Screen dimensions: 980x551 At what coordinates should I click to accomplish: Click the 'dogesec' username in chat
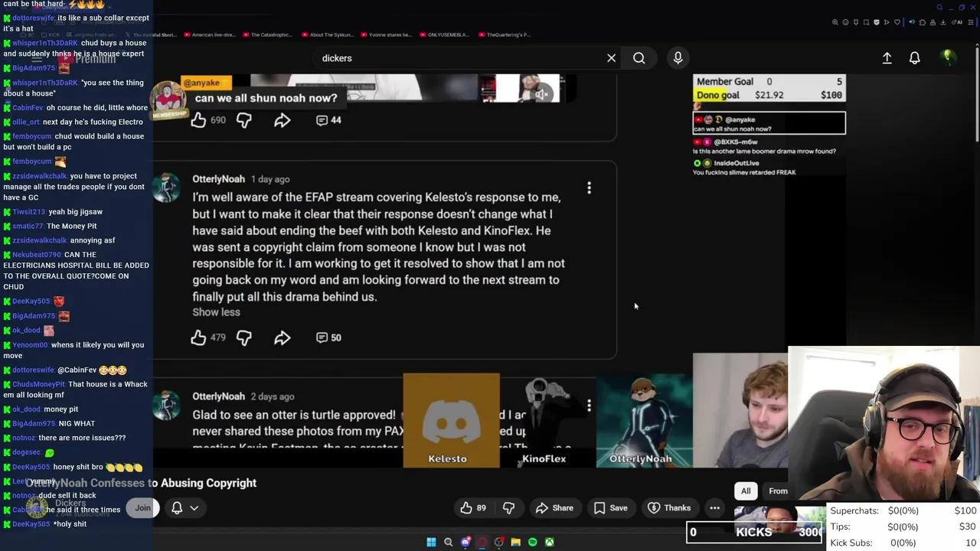(27, 452)
